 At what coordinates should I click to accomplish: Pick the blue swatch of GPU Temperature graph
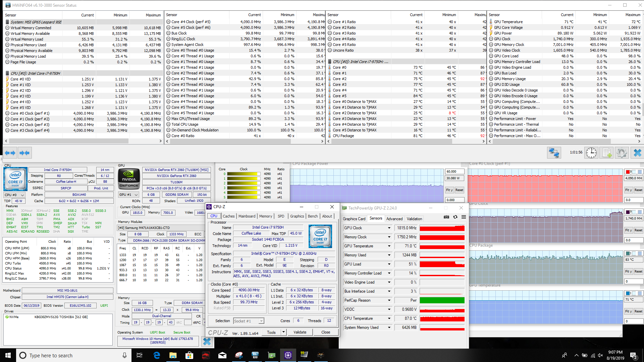tap(628, 293)
